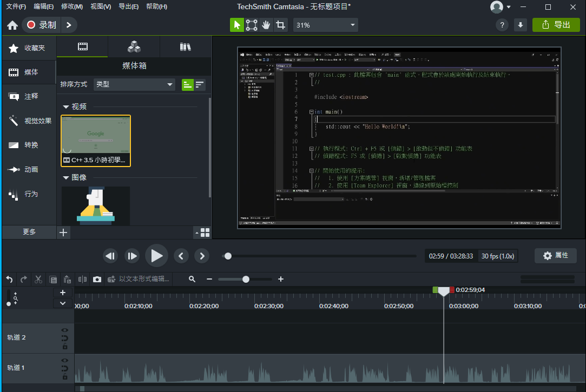Open the 排序方式 类型 sort dropdown
This screenshot has height=392, width=586.
click(x=135, y=84)
